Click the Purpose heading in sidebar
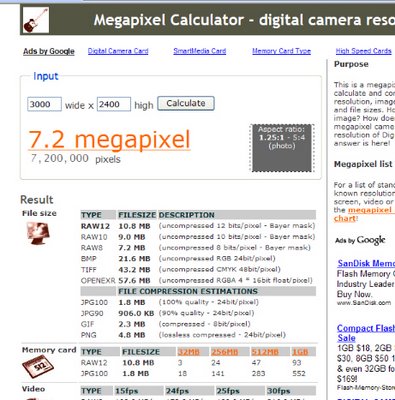Image resolution: width=395 pixels, height=400 pixels. pyautogui.click(x=351, y=64)
